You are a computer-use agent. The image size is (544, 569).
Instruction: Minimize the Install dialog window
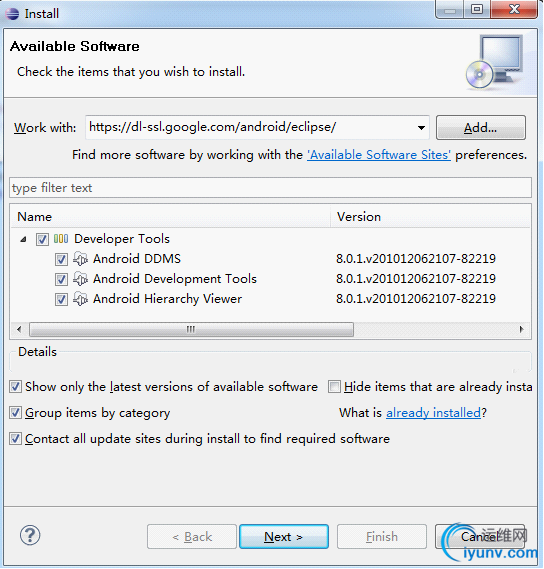(x=450, y=9)
